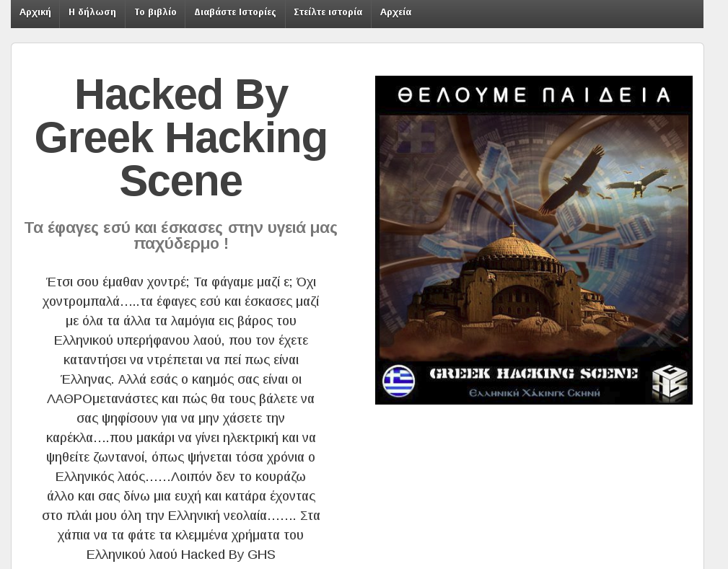This screenshot has width=728, height=569.
Task: Open the Αρχεία menu item
Action: click(395, 12)
